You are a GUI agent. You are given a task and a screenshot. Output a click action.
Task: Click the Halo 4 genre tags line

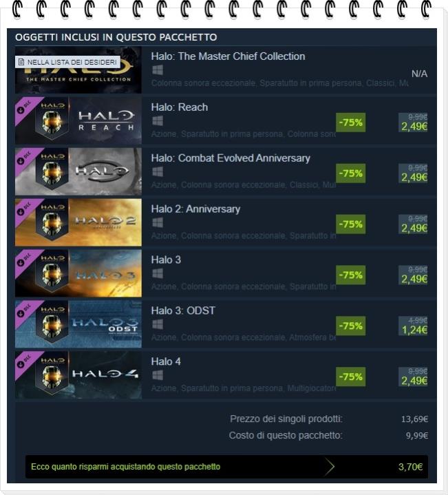[x=244, y=388]
